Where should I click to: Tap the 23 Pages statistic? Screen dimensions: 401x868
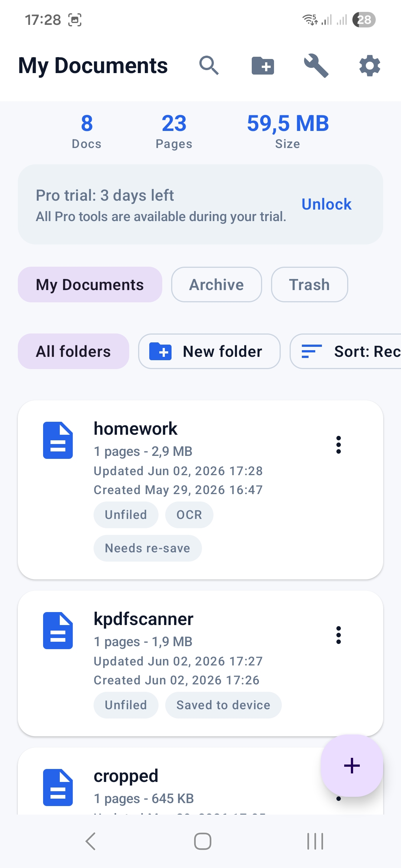(x=174, y=131)
